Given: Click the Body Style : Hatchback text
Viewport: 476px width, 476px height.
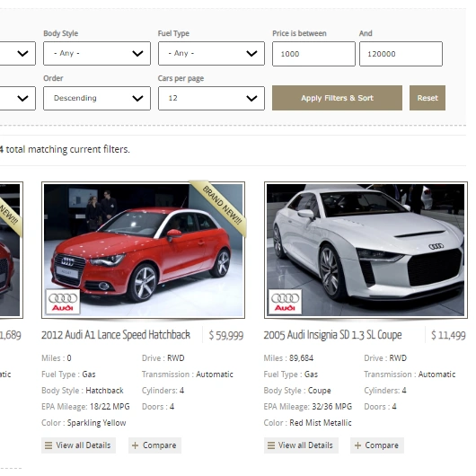Looking at the screenshot, I should pos(83,391).
